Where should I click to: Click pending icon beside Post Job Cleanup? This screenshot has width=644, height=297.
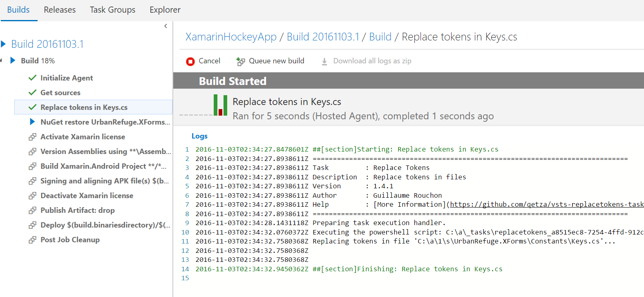click(32, 240)
